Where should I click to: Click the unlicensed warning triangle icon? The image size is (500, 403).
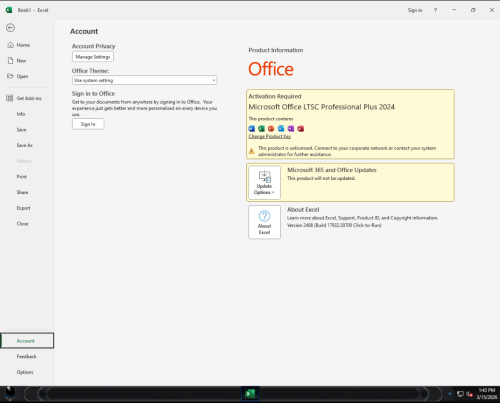252,151
